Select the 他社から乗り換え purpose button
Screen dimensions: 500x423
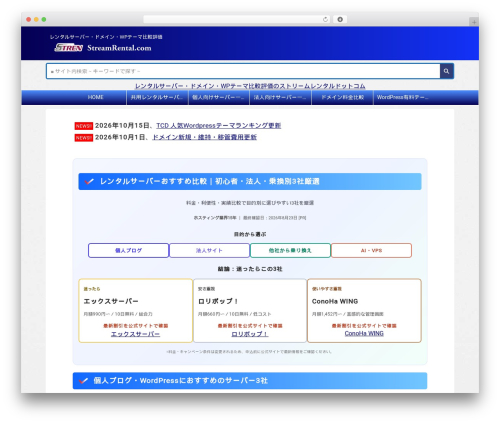290,250
